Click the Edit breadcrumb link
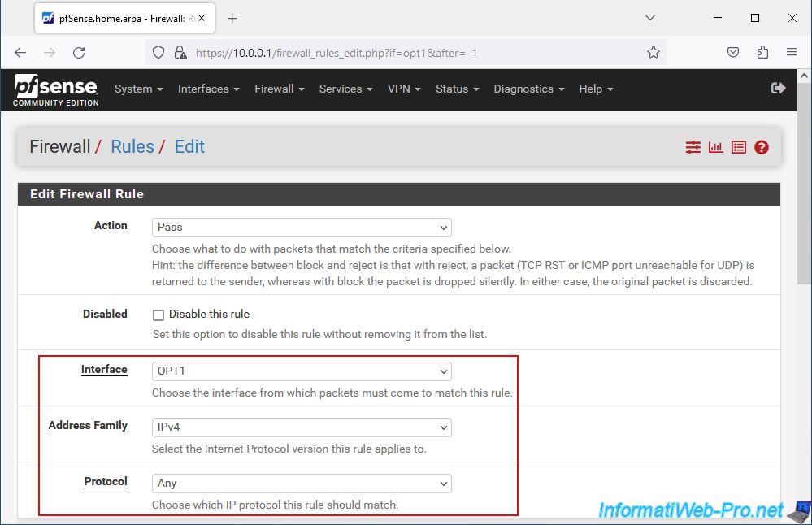Screen dimensions: 812x525 (189, 147)
